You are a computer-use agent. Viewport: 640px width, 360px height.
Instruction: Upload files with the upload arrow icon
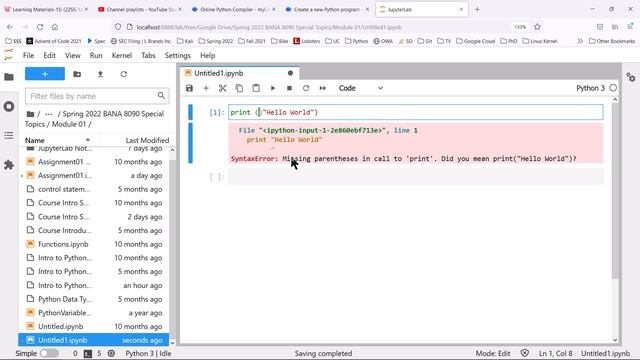100,74
